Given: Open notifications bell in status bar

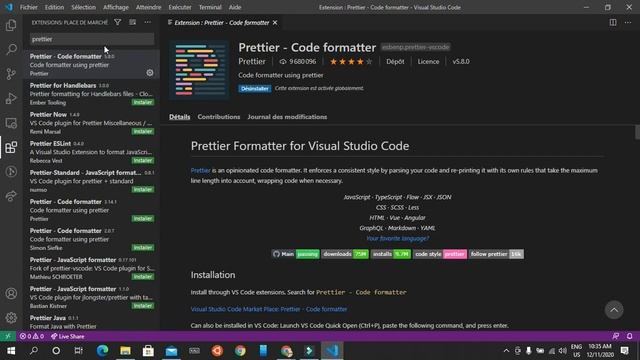Looking at the screenshot, I should 629,336.
